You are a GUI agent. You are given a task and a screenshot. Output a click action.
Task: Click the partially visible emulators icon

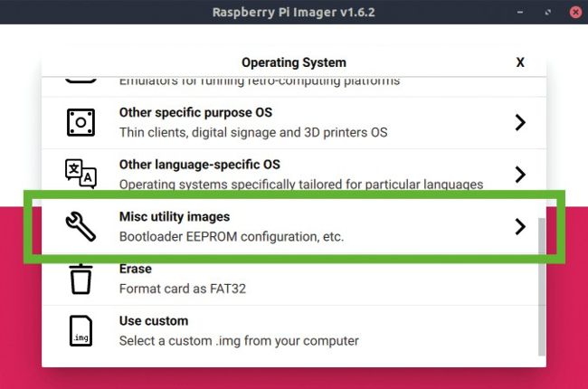81,81
